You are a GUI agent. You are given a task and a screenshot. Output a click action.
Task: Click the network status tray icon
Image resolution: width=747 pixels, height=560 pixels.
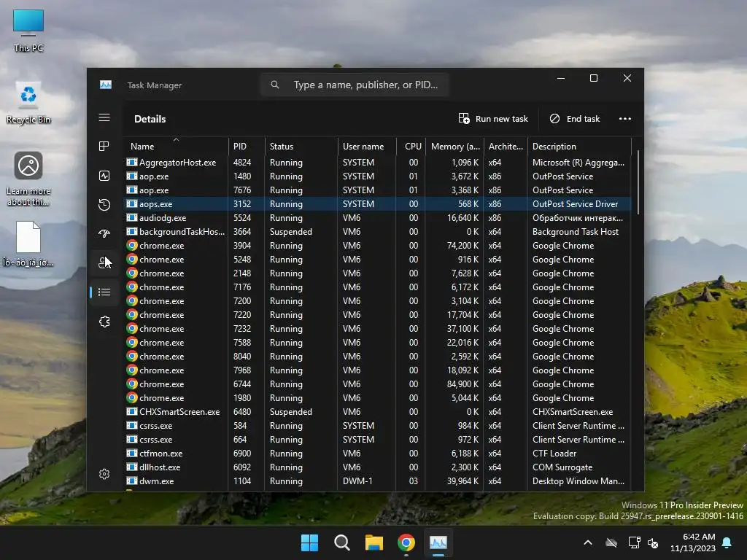[x=634, y=542]
